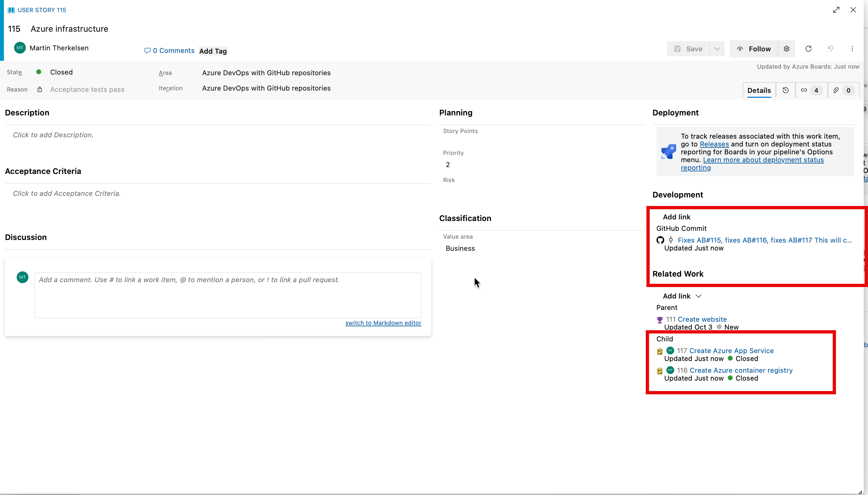The width and height of the screenshot is (868, 495).
Task: Click the chevron beside Related Work Add link
Action: point(698,296)
